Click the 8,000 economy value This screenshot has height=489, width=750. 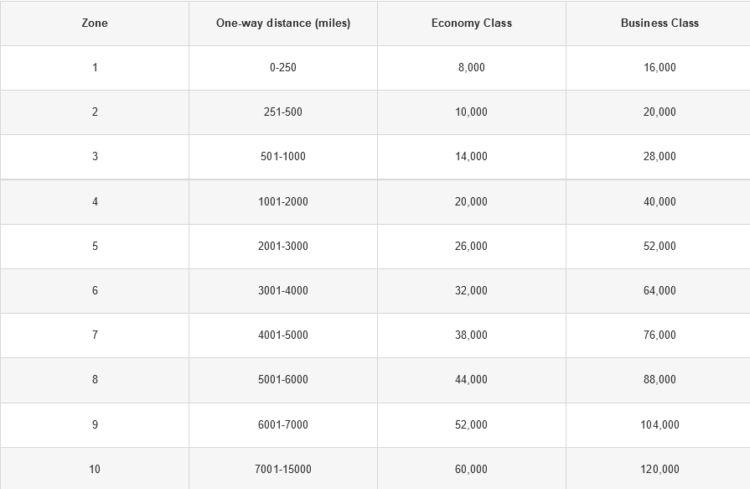[472, 67]
